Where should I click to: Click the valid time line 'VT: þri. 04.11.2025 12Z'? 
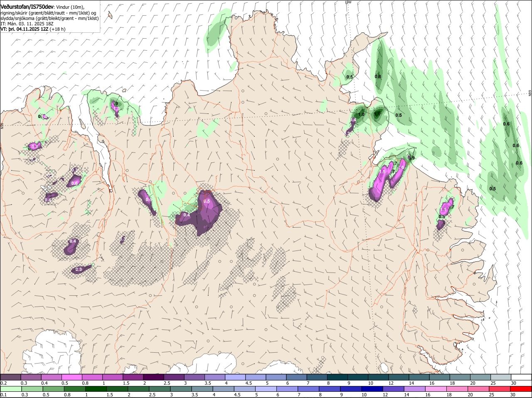tap(24, 29)
